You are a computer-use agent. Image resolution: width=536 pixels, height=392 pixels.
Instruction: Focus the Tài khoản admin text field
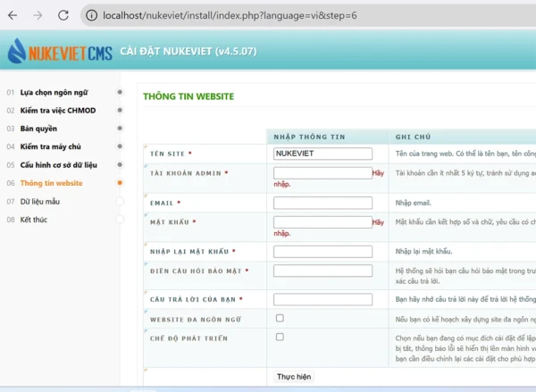[x=322, y=173]
